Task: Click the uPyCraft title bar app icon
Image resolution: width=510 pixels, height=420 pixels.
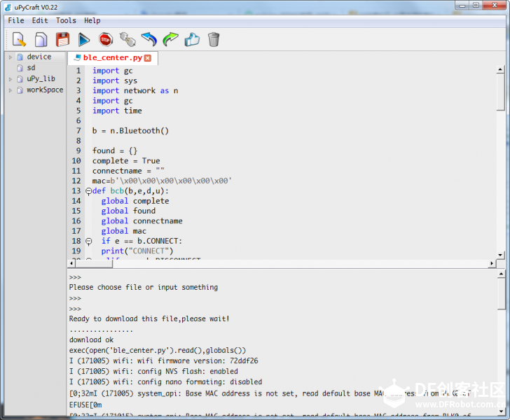Action: coord(8,7)
